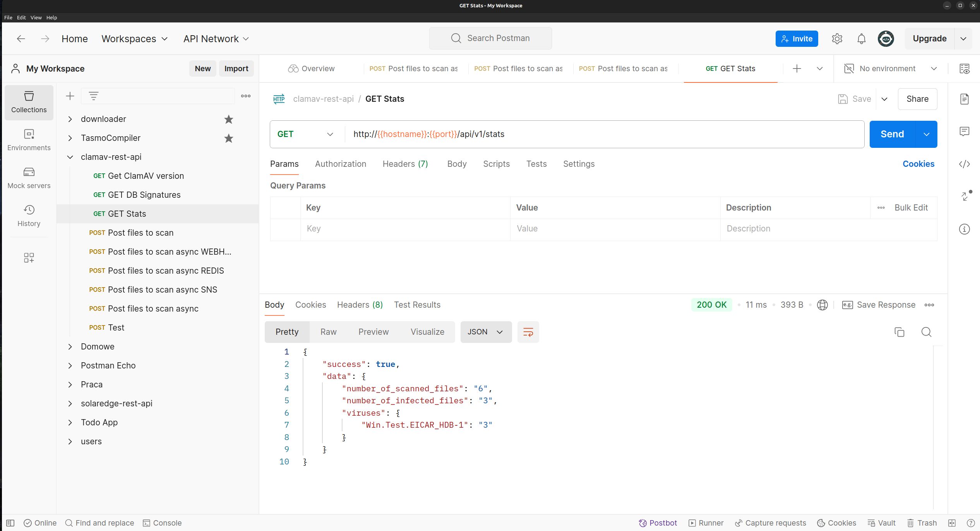The height and width of the screenshot is (531, 980).
Task: Expand the solaredge-rest-api collection
Action: [70, 404]
